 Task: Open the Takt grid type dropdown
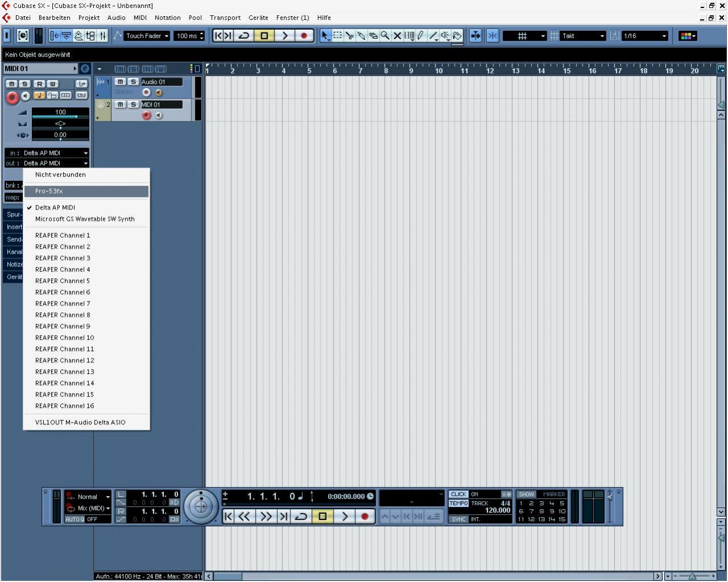click(583, 36)
